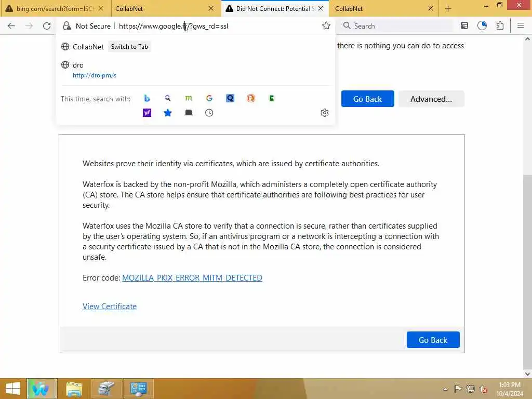Reload the current page

(x=47, y=26)
